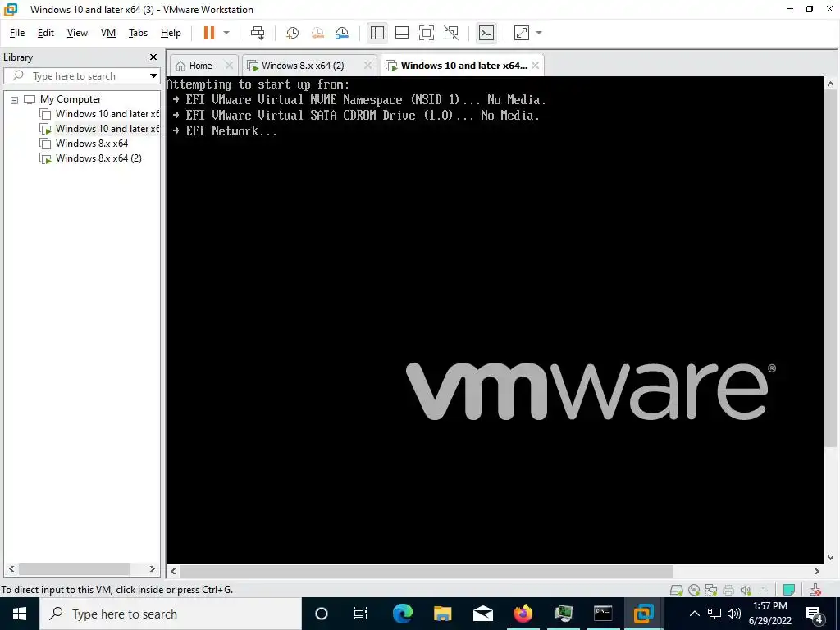This screenshot has height=630, width=840.
Task: Click the library scrollbar left arrow
Action: point(11,569)
